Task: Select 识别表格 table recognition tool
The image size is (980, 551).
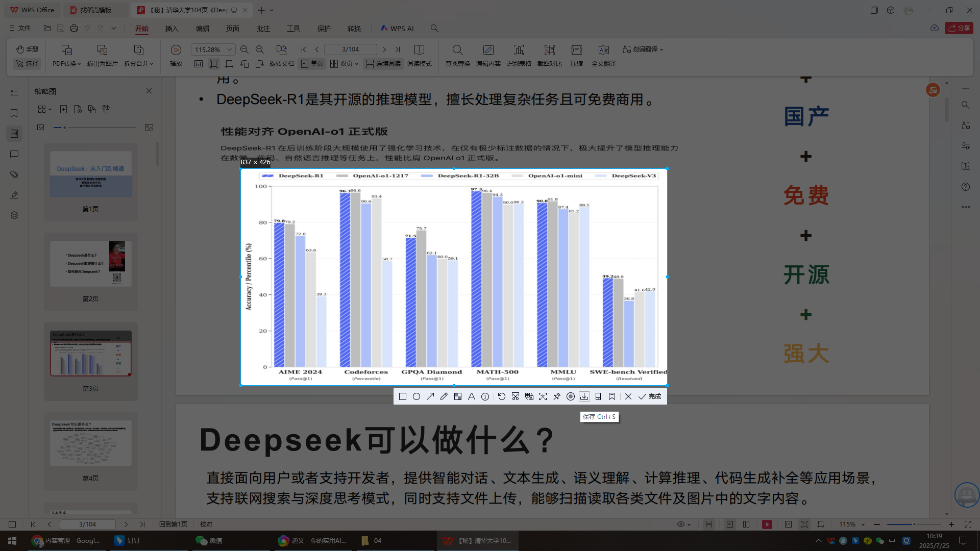Action: (x=519, y=56)
